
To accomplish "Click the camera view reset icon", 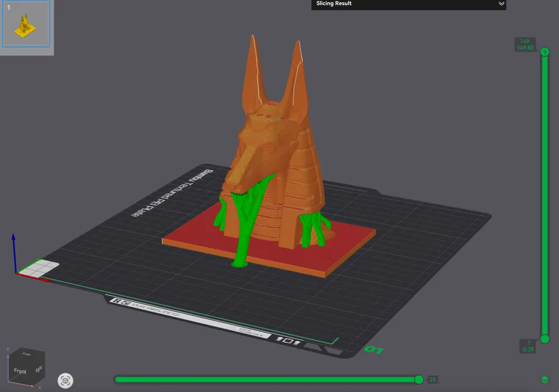I will coord(65,381).
